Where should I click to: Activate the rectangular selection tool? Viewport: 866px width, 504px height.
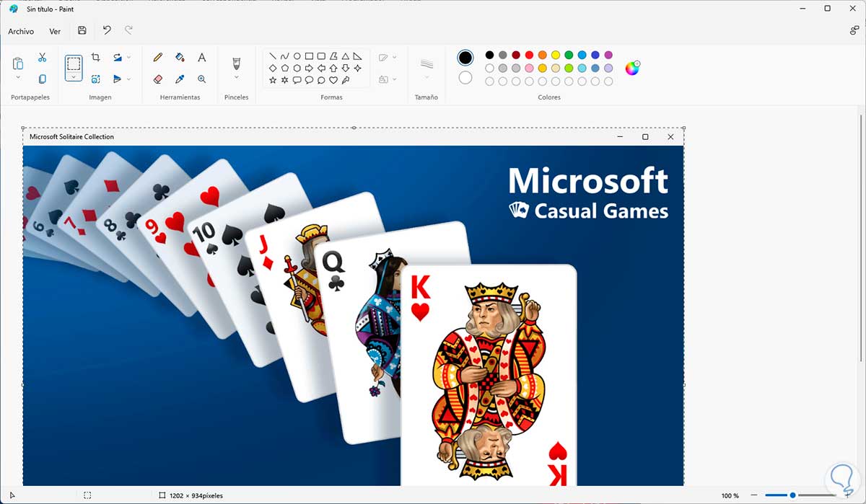coord(73,64)
